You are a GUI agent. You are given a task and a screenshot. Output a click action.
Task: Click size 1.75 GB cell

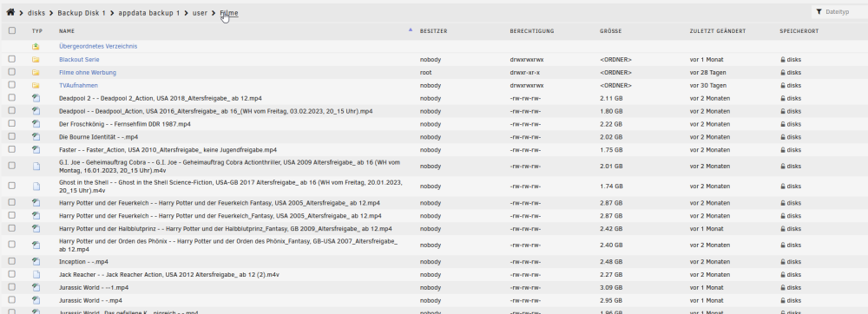[x=610, y=150]
